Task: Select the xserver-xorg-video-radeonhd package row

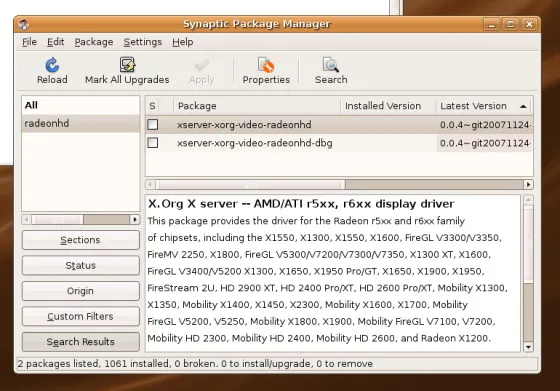Action: [x=339, y=125]
